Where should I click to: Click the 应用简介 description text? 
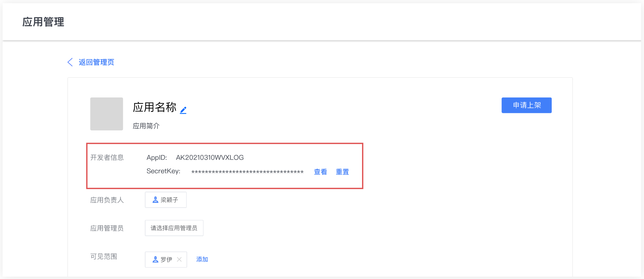coord(146,126)
